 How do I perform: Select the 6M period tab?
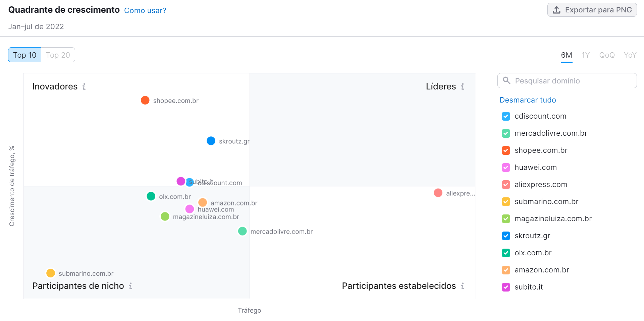[x=567, y=55]
